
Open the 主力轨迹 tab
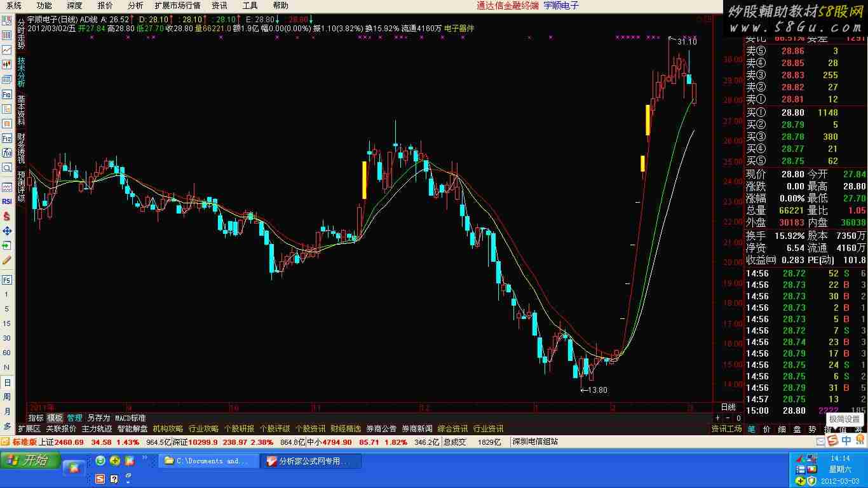pos(97,429)
